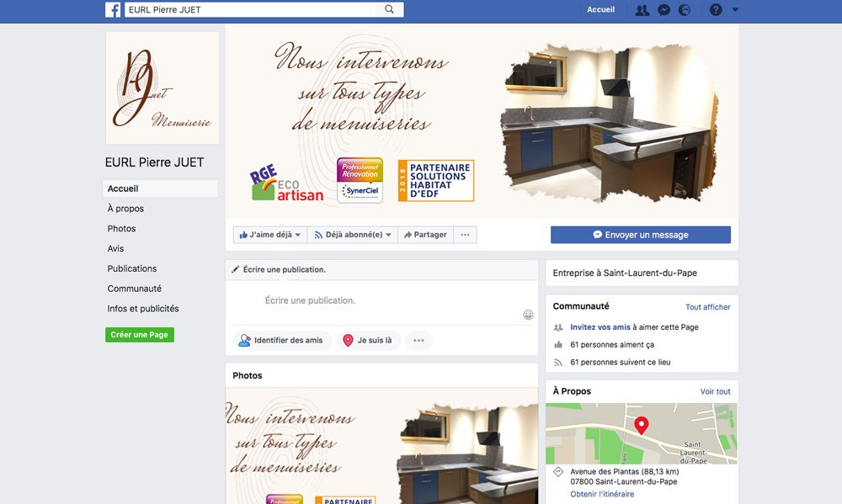Click the Avenue des Plantas address
Screen dimensions: 842x504
(x=625, y=476)
